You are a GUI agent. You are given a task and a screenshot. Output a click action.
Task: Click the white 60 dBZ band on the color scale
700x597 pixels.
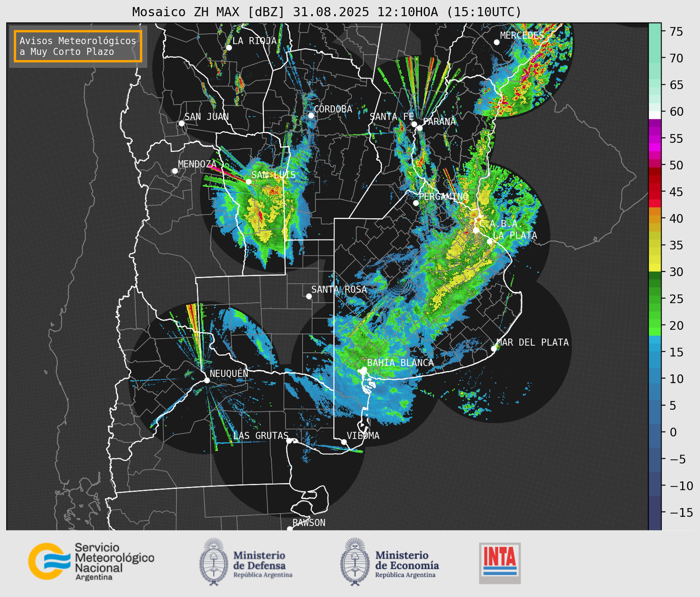click(655, 115)
